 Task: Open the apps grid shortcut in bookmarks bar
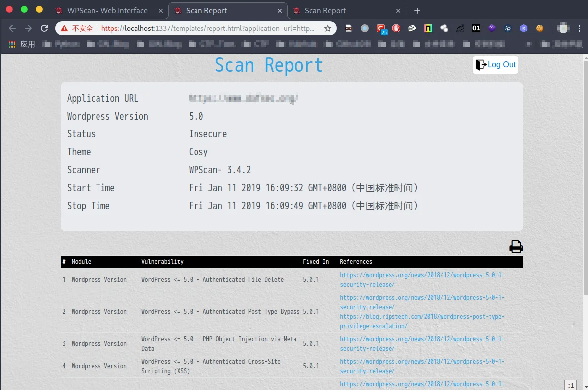click(x=12, y=44)
